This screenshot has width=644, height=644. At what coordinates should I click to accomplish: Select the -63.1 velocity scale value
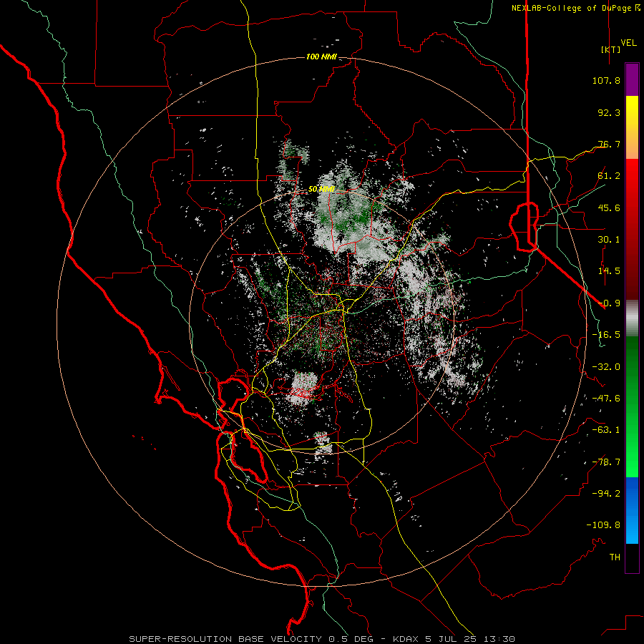click(x=606, y=430)
